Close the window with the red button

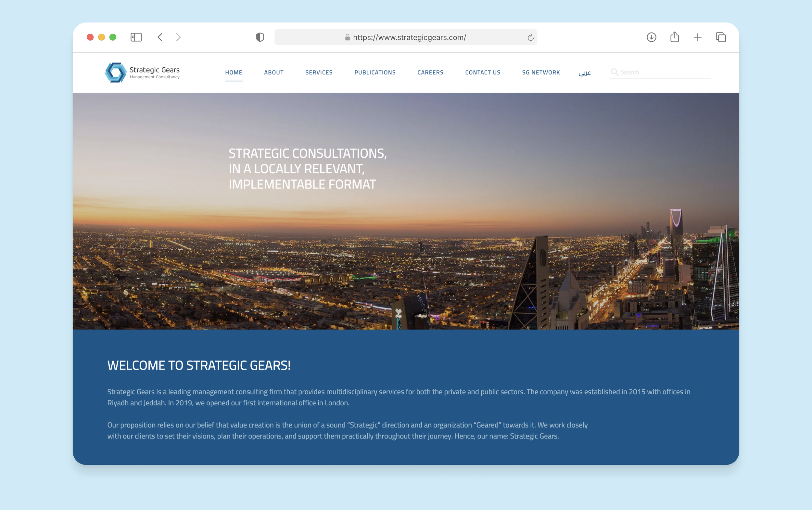coord(90,37)
